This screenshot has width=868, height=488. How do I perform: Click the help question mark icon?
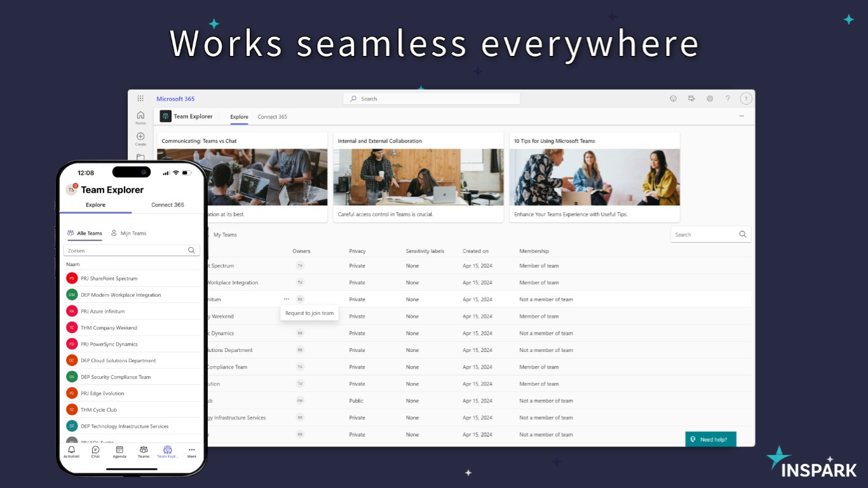[x=728, y=98]
